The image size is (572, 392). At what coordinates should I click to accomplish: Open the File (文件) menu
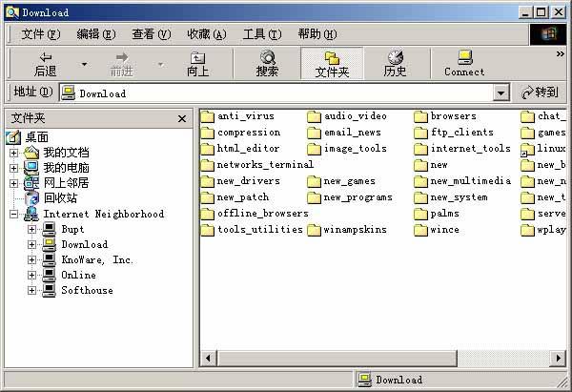coord(40,34)
